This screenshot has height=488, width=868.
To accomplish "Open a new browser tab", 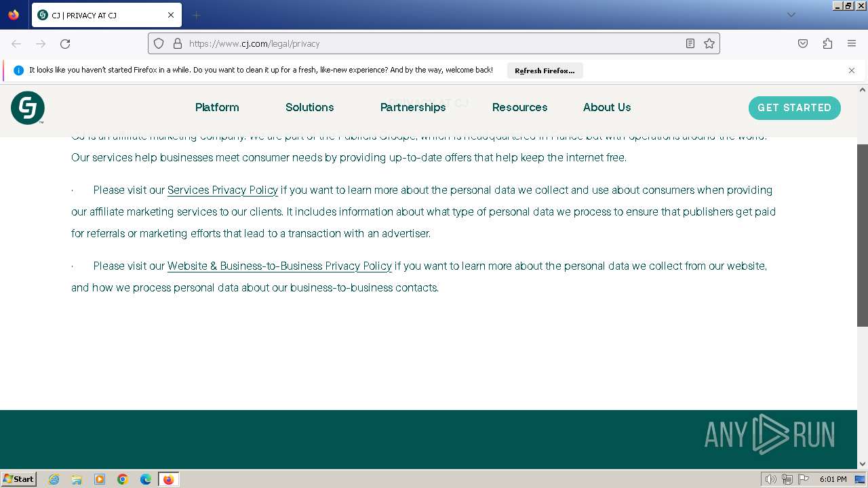I will [x=196, y=15].
